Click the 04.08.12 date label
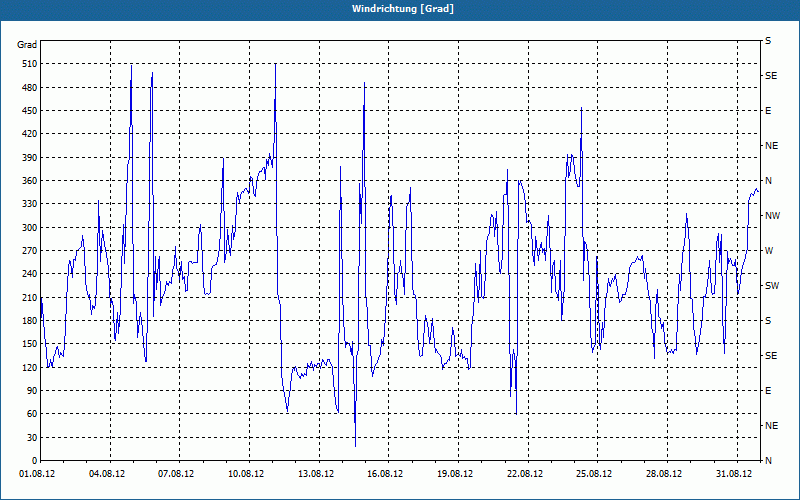The width and height of the screenshot is (800, 500). [x=107, y=474]
